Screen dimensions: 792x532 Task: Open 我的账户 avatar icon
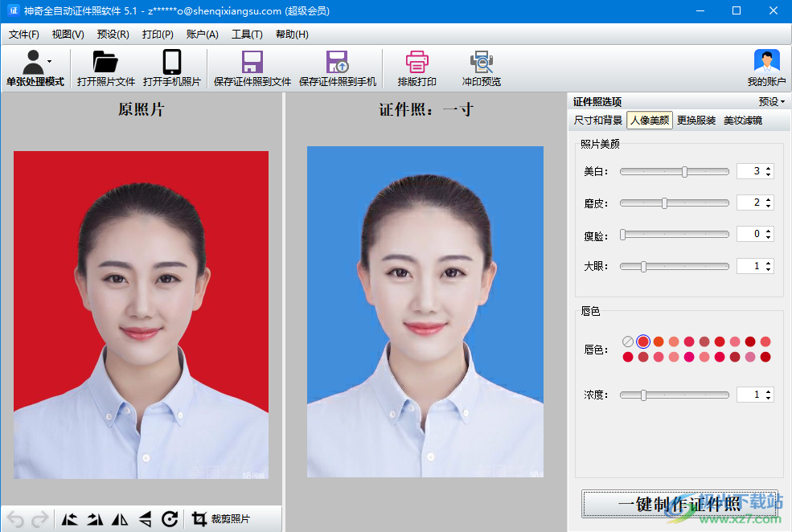(x=766, y=63)
